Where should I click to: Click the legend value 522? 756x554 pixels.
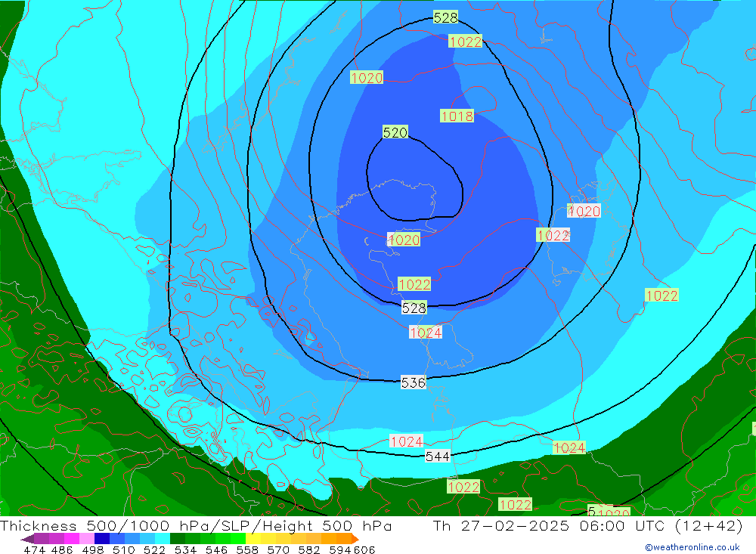[x=154, y=549]
